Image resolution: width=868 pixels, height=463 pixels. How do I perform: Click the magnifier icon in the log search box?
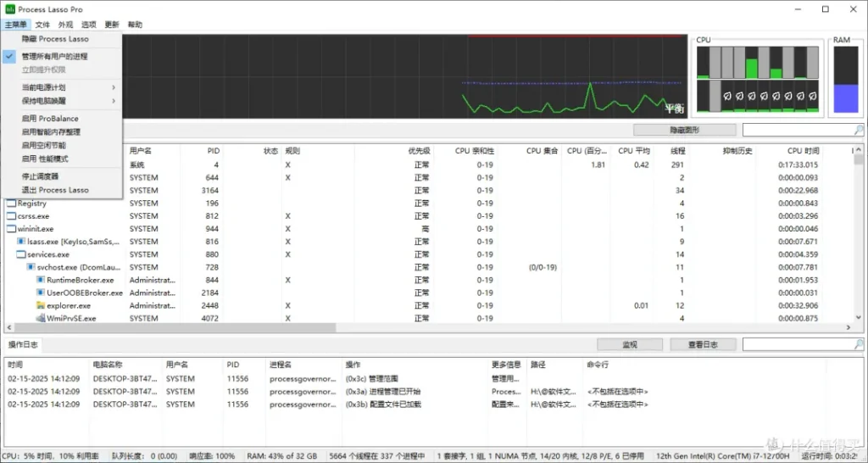tap(859, 344)
